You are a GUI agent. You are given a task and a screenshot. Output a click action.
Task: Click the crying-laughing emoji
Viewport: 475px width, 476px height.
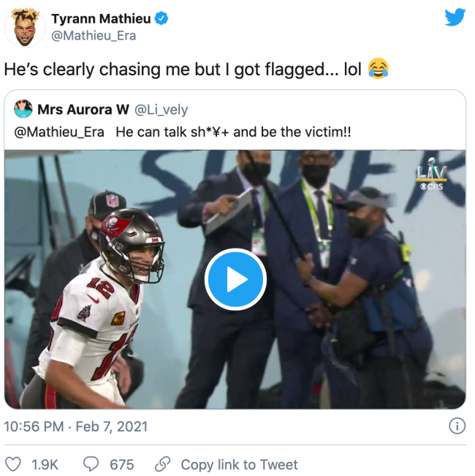(378, 69)
